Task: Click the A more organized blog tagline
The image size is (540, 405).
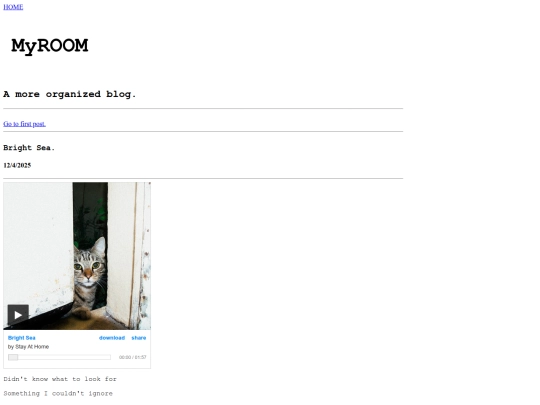Action: [x=70, y=94]
